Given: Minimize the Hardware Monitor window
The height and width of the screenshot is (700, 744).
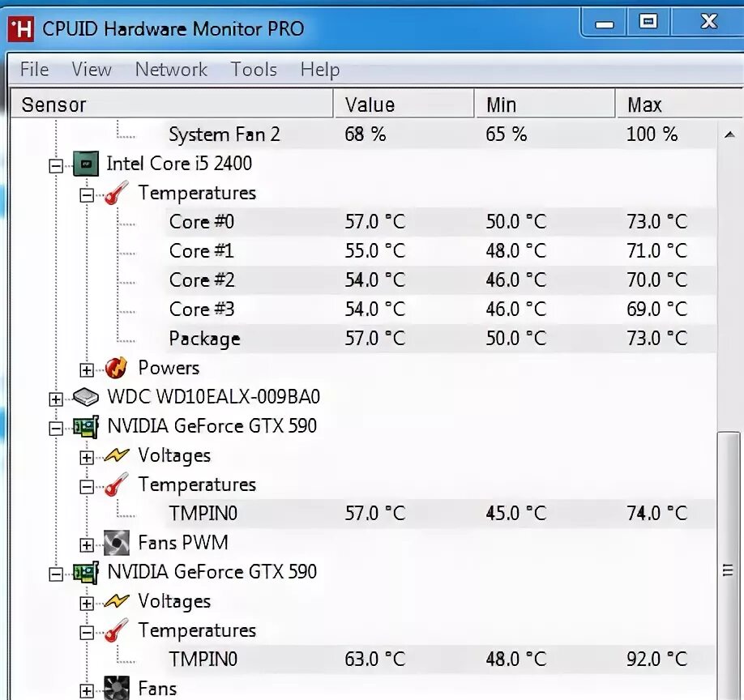Looking at the screenshot, I should click(x=604, y=23).
